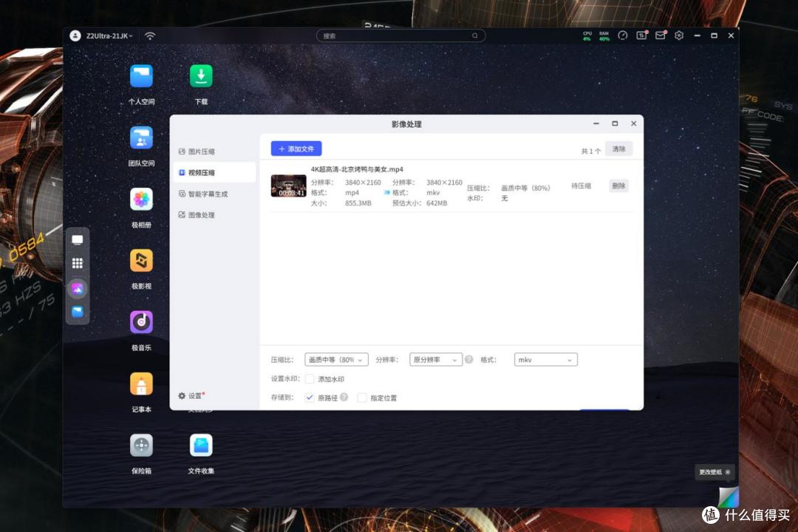Open system settings gear in top bar

click(679, 35)
